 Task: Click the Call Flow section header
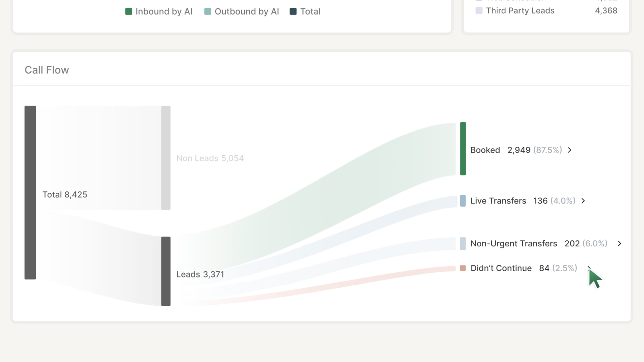[47, 70]
